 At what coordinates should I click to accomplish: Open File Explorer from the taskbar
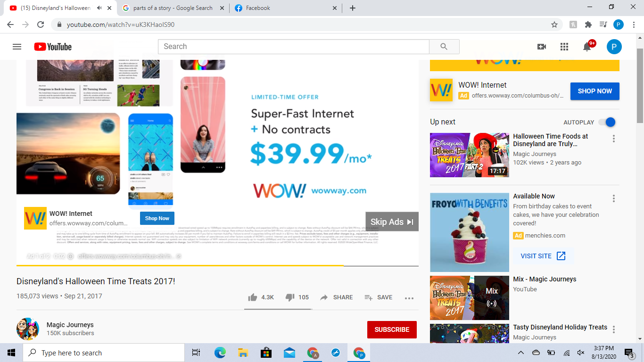(x=243, y=353)
